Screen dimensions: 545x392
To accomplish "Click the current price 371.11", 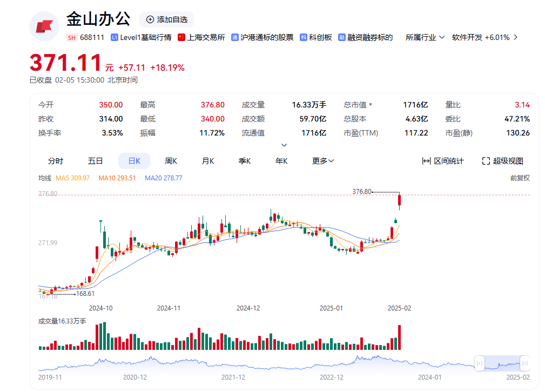I will click(66, 63).
